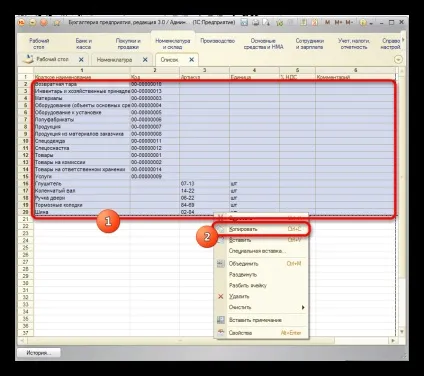
Task: Click the M memory button
Action: point(327,23)
